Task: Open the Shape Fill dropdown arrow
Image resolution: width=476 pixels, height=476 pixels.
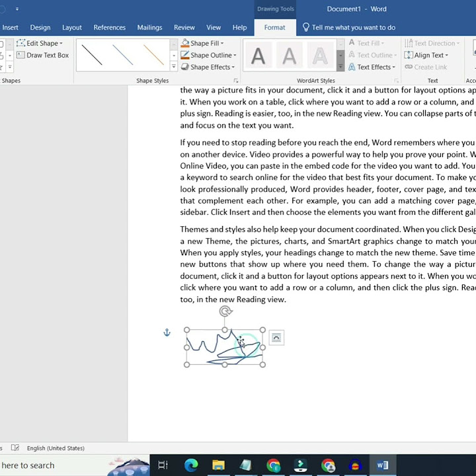Action: [222, 44]
